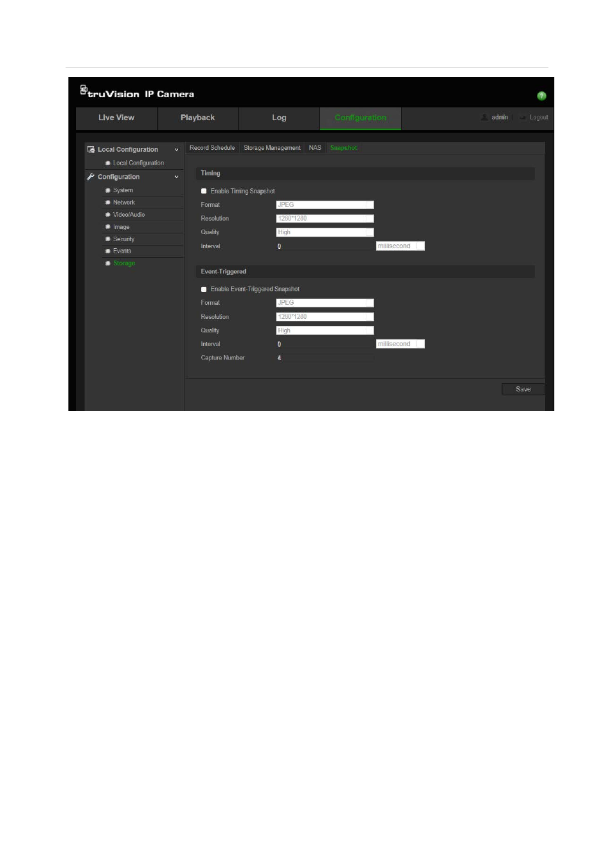Switch to the Log tab
The height and width of the screenshot is (868, 614).
click(x=279, y=118)
